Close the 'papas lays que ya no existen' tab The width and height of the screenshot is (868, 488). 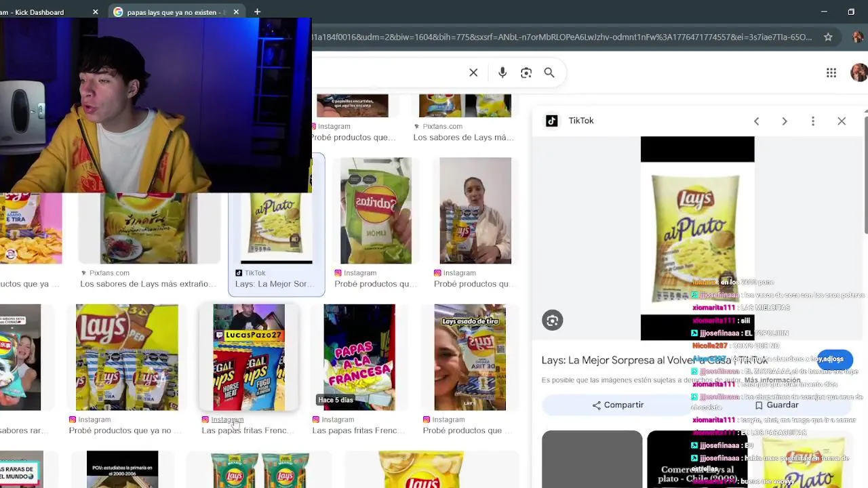coord(236,12)
